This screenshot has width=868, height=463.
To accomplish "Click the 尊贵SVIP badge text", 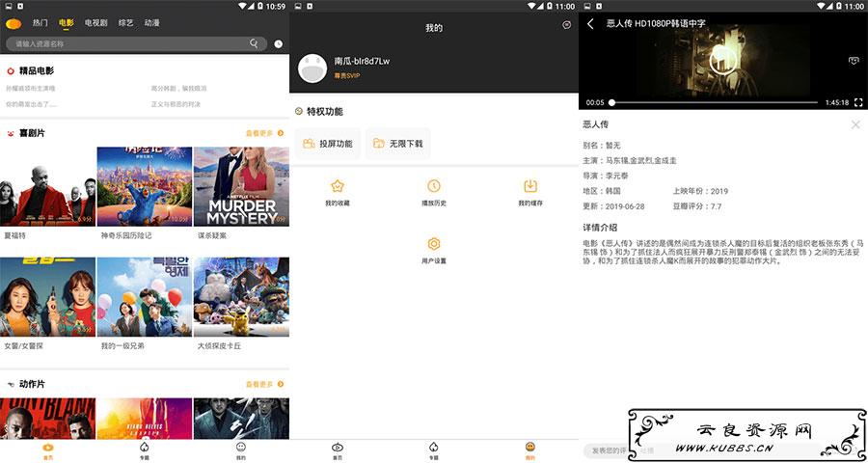I will 347,75.
